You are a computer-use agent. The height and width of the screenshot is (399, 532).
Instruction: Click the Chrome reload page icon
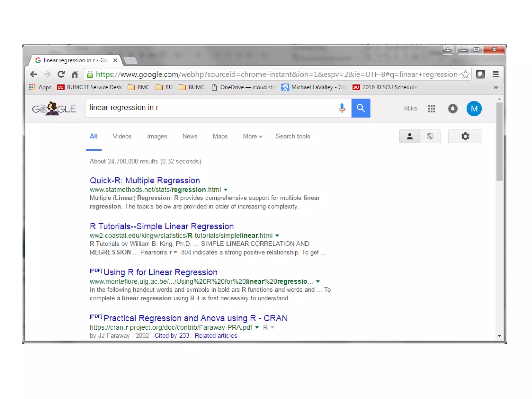coord(61,75)
